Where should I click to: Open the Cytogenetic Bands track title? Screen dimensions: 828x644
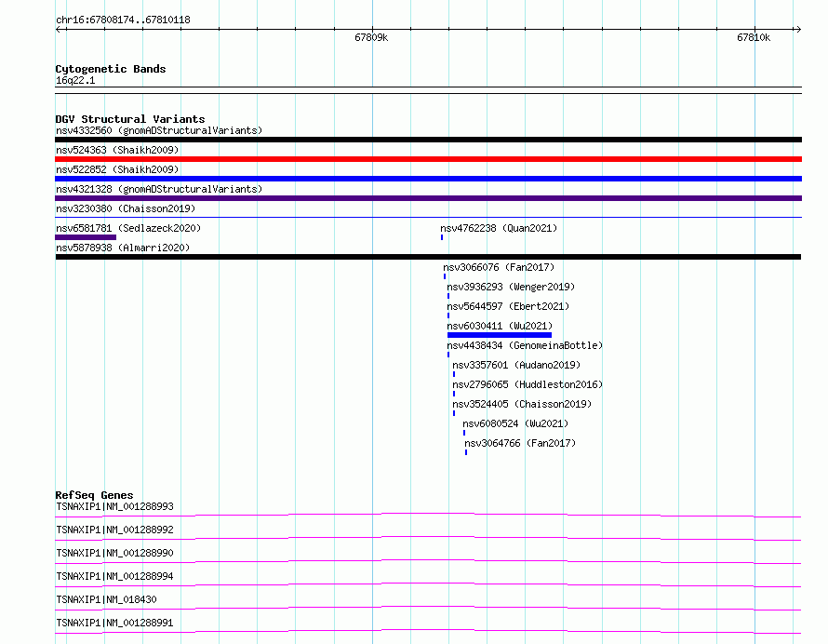[x=111, y=69]
